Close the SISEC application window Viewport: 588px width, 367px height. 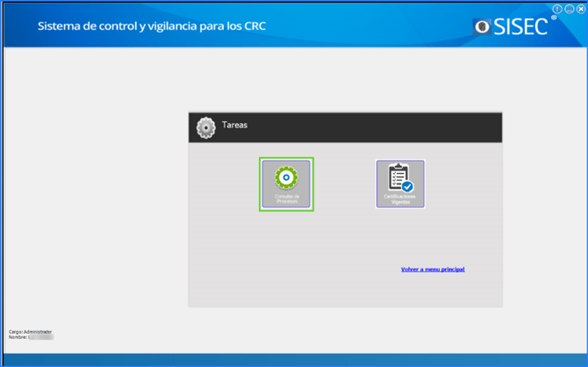coord(581,9)
